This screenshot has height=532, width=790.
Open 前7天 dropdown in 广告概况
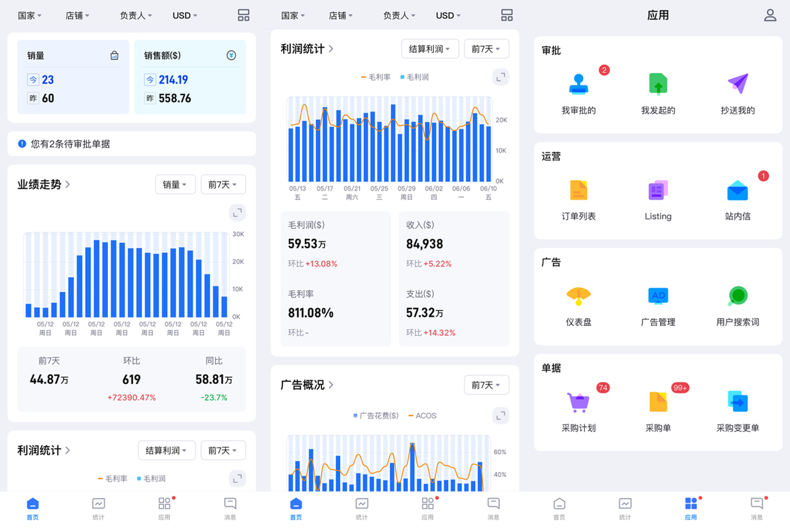point(487,385)
